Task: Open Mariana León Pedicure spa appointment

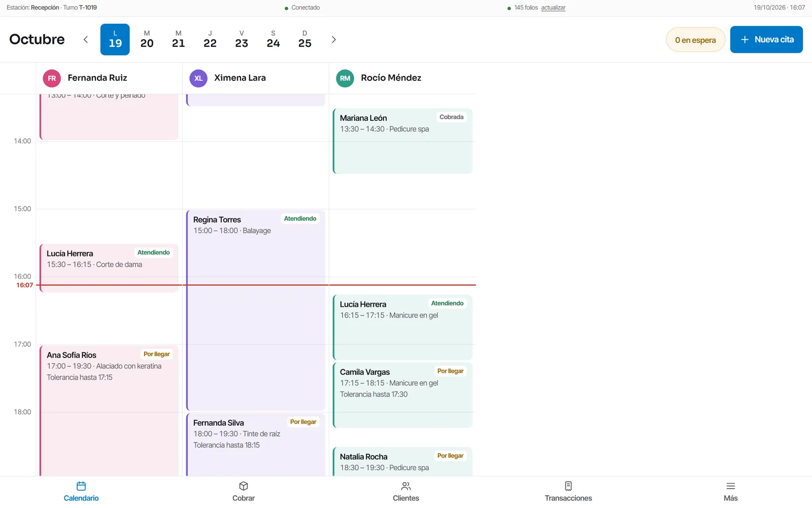Action: click(402, 141)
